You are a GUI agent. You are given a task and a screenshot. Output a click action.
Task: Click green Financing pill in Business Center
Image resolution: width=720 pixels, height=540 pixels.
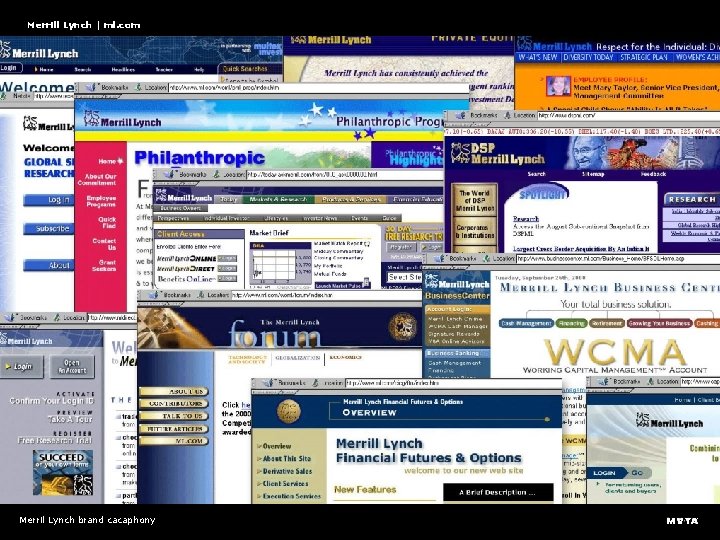point(571,323)
